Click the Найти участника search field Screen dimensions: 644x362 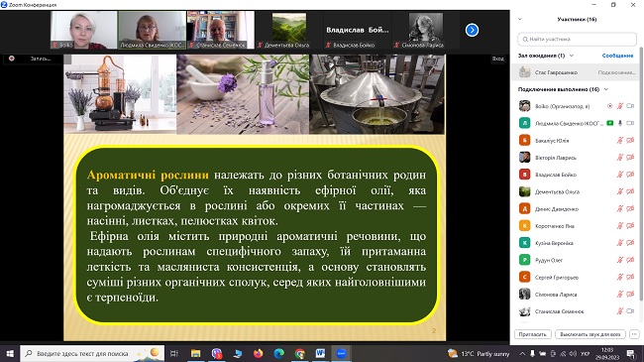577,39
